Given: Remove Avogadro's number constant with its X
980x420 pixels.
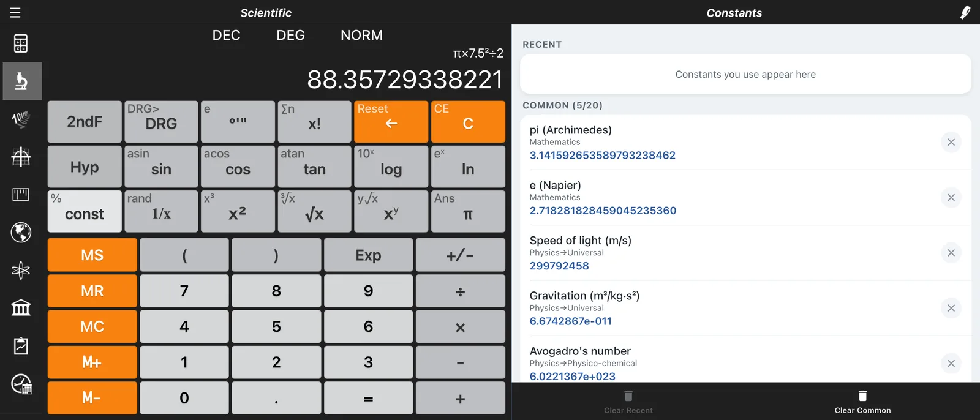Looking at the screenshot, I should click(951, 363).
